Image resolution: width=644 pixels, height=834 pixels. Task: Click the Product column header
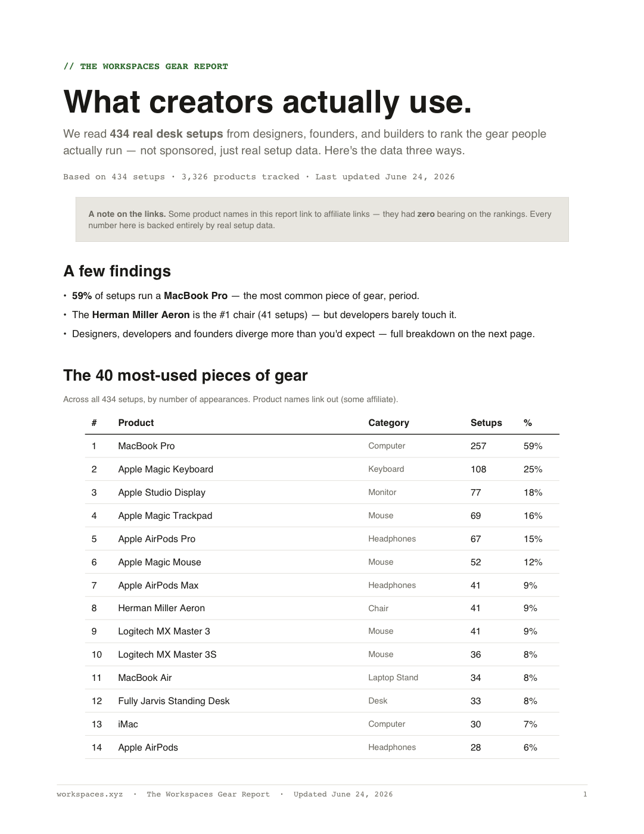(136, 422)
